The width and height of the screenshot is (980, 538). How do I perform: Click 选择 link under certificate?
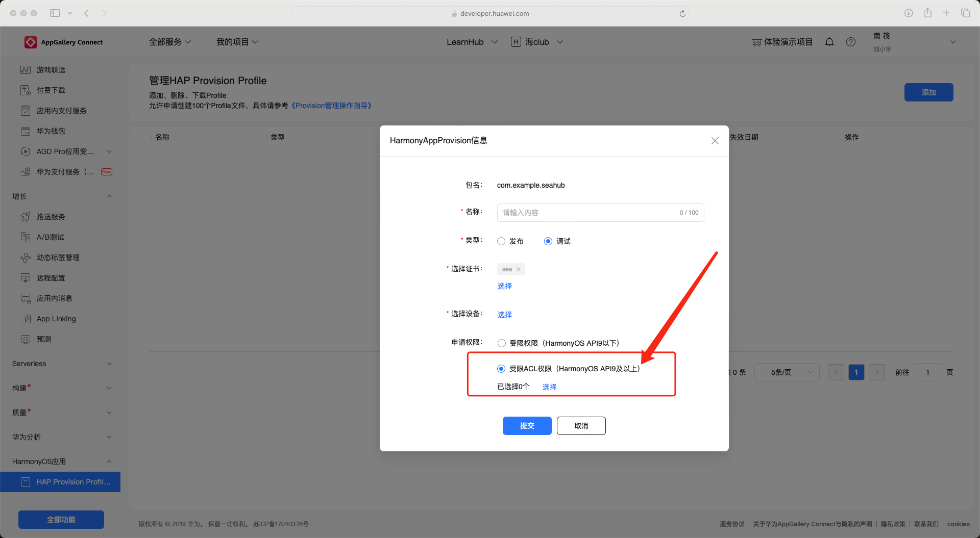[505, 286]
